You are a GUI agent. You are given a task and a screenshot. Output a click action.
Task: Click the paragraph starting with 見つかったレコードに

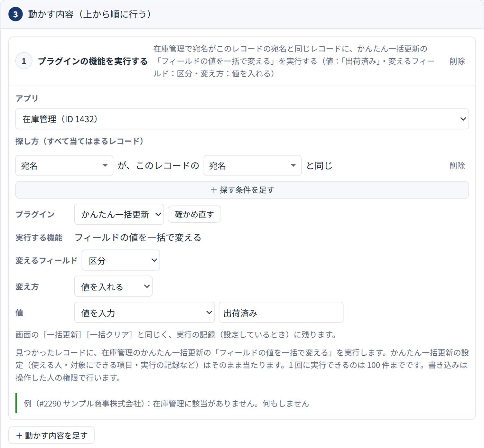pyautogui.click(x=242, y=365)
